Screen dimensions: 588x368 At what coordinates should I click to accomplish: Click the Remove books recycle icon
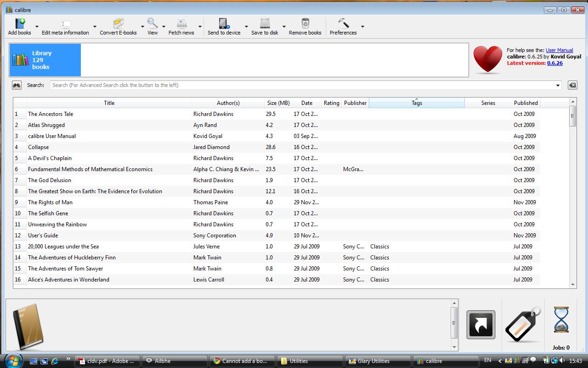click(305, 23)
